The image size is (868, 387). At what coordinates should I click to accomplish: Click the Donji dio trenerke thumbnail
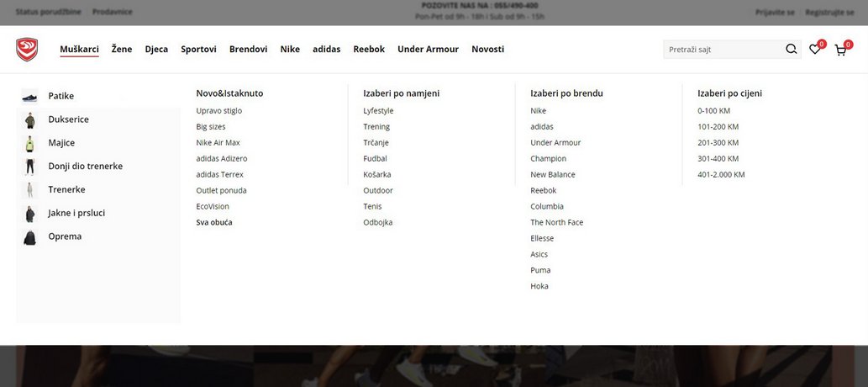coord(30,167)
